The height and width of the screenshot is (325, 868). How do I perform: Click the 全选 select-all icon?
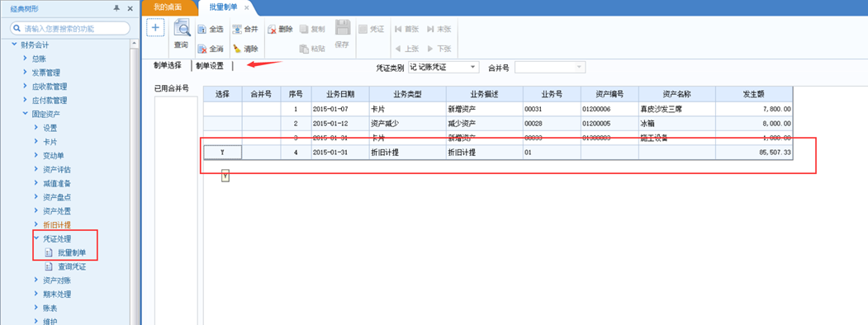202,30
